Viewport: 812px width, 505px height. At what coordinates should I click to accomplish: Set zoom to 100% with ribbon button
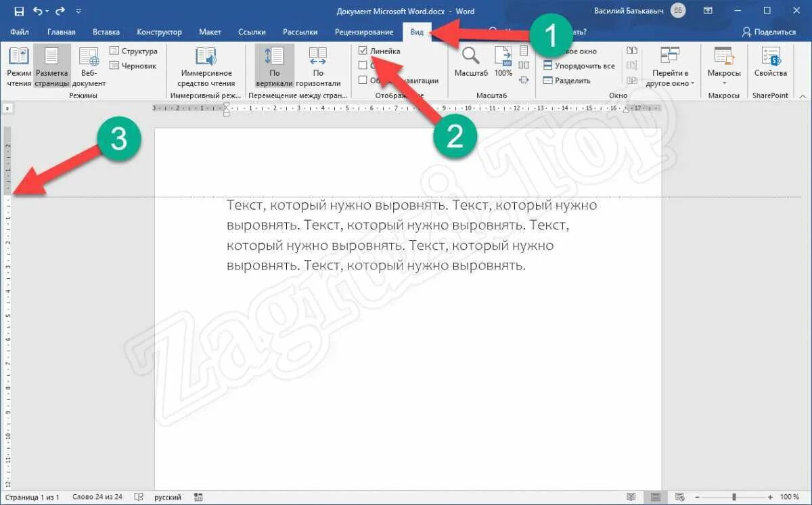pos(503,62)
